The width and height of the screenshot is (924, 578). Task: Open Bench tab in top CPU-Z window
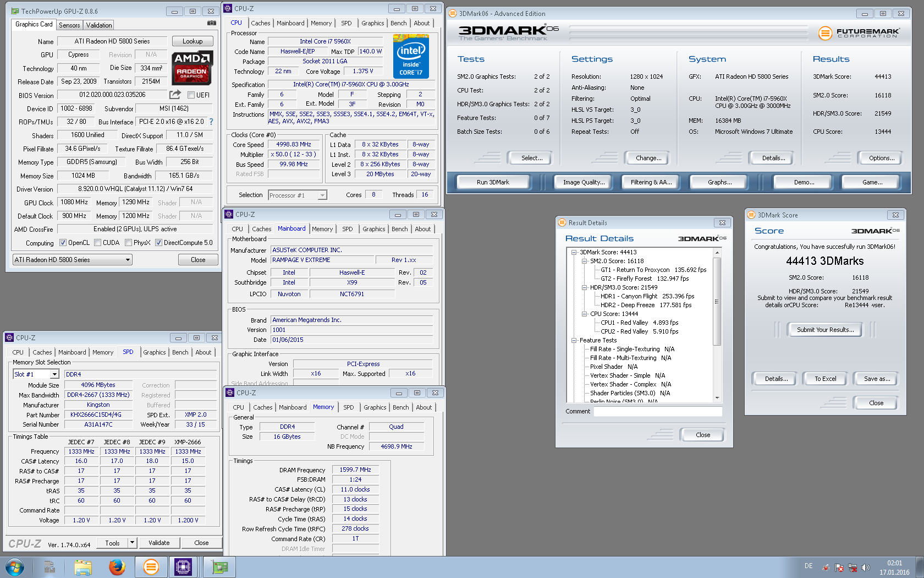[x=399, y=23]
